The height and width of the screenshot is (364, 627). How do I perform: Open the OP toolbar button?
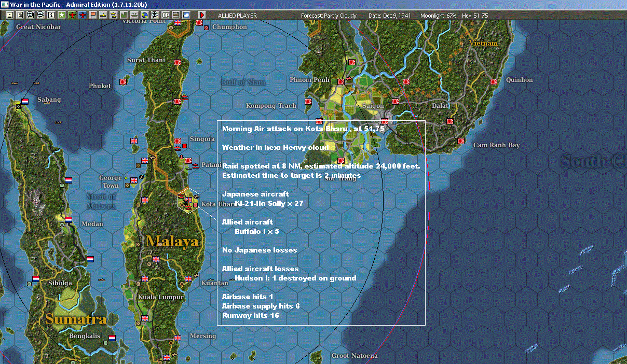(x=166, y=15)
